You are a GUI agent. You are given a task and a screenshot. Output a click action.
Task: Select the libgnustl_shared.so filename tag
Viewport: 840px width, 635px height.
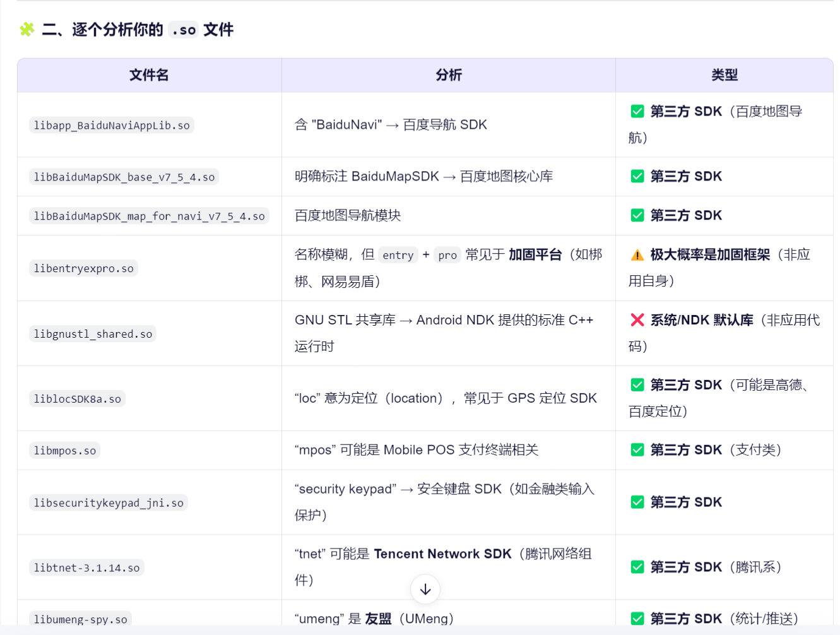click(93, 334)
